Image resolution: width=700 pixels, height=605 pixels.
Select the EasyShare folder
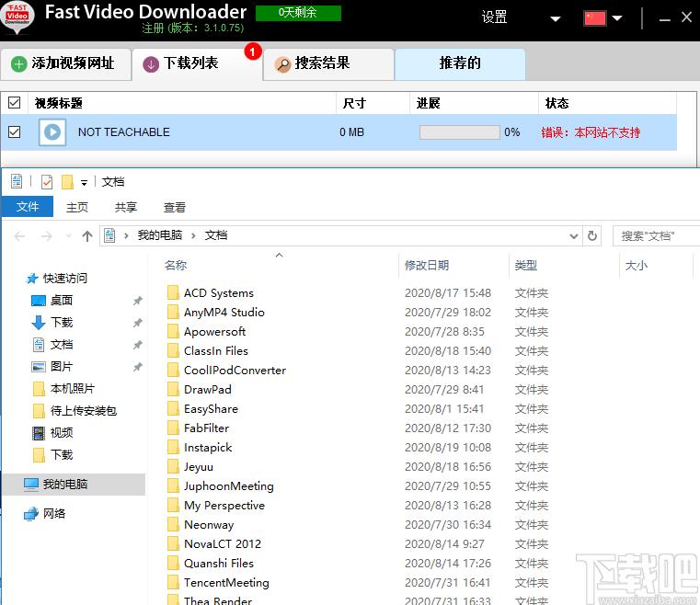(x=211, y=408)
